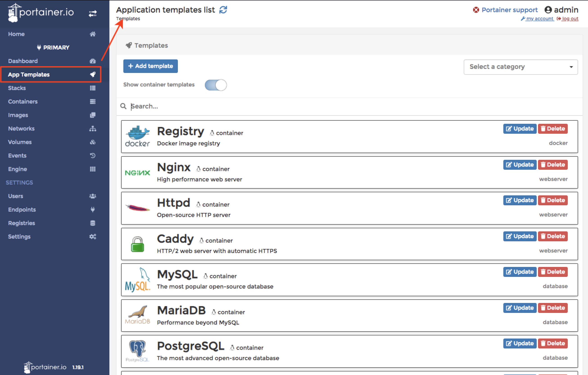This screenshot has width=588, height=375.
Task: Click the Add template button
Action: [x=150, y=66]
